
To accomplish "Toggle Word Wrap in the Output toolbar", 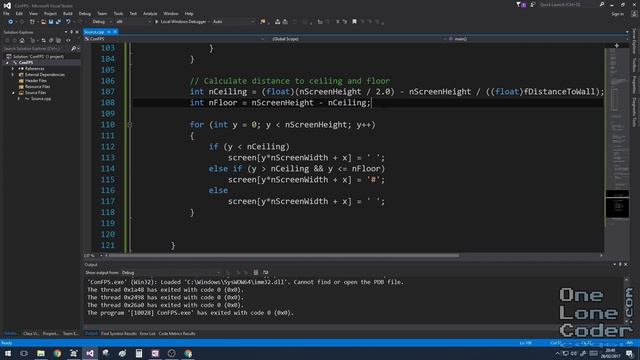I will [x=266, y=272].
